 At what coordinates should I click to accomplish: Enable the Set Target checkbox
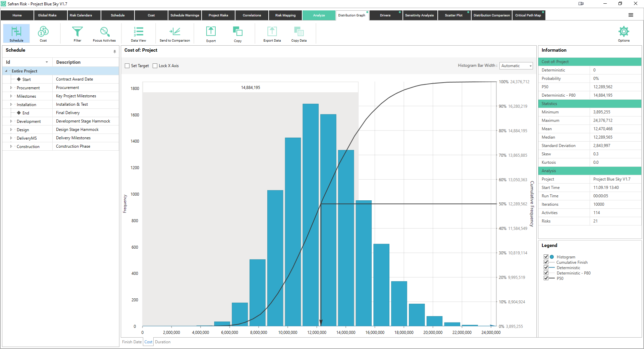(x=127, y=66)
